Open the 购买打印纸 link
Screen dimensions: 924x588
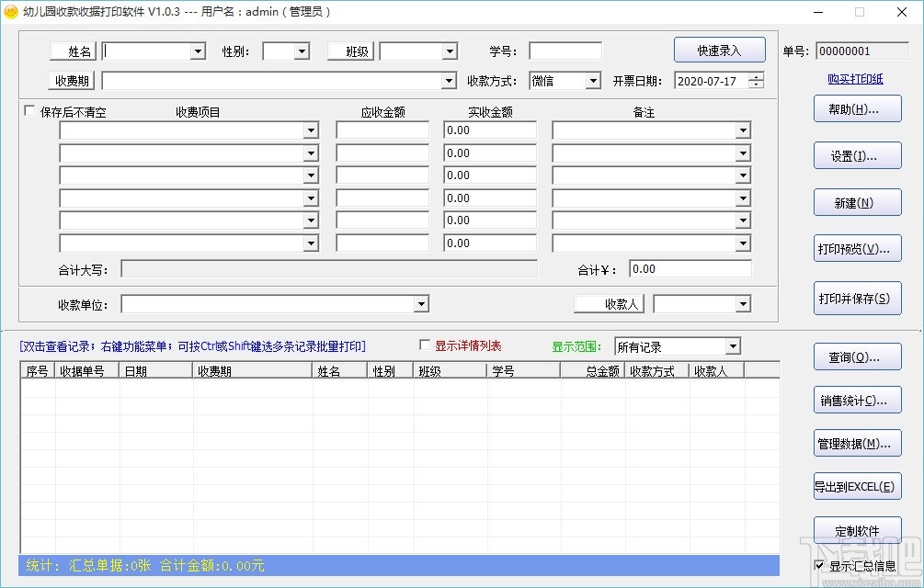click(x=857, y=77)
